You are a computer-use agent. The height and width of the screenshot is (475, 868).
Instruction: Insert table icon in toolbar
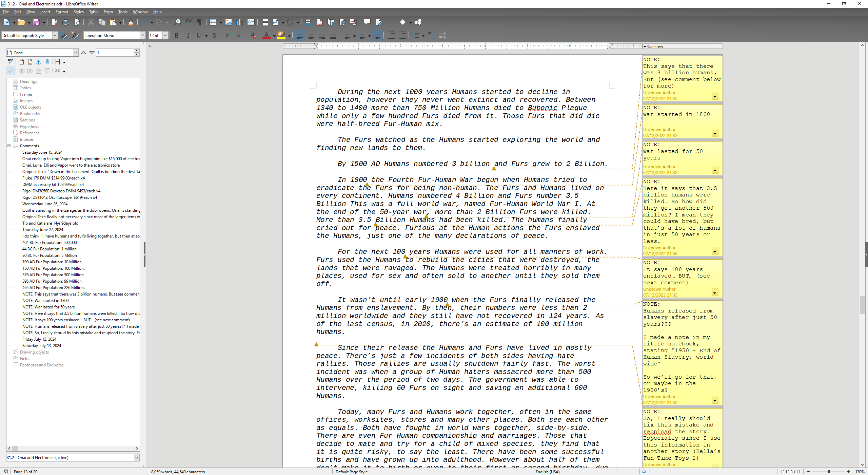tap(213, 22)
